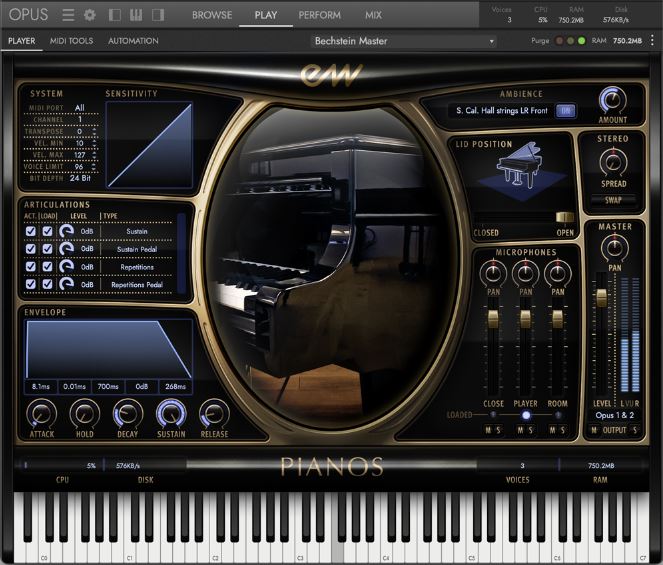Toggle the Ambience ON switch
The height and width of the screenshot is (565, 663).
tap(565, 111)
